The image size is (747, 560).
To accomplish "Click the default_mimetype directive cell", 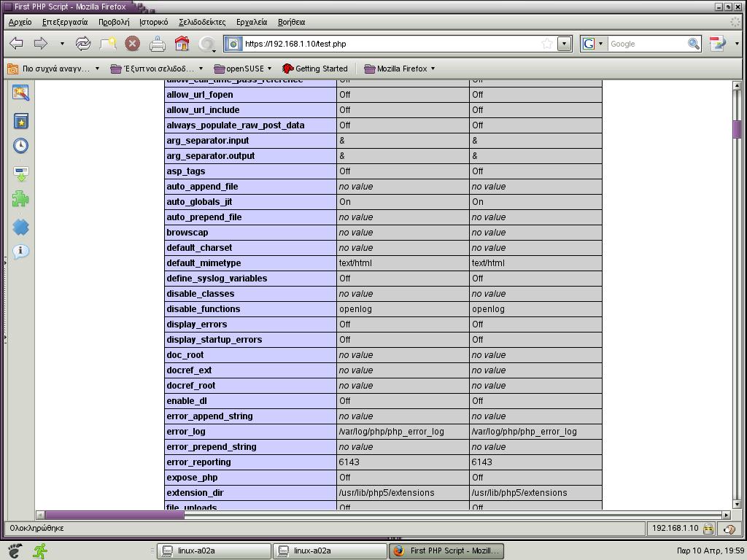I will (x=251, y=262).
